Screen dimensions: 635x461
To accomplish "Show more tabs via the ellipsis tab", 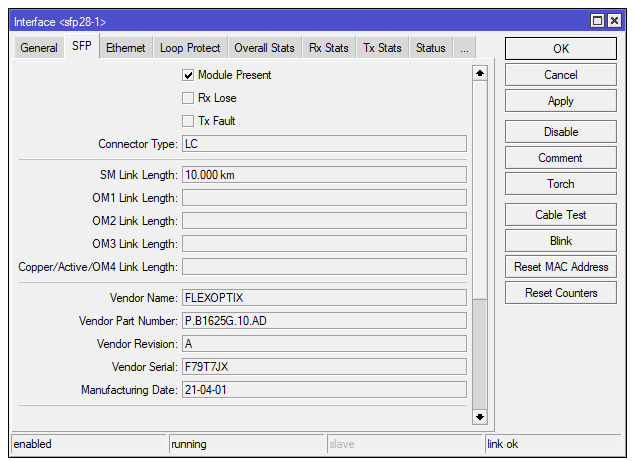I will tap(465, 48).
